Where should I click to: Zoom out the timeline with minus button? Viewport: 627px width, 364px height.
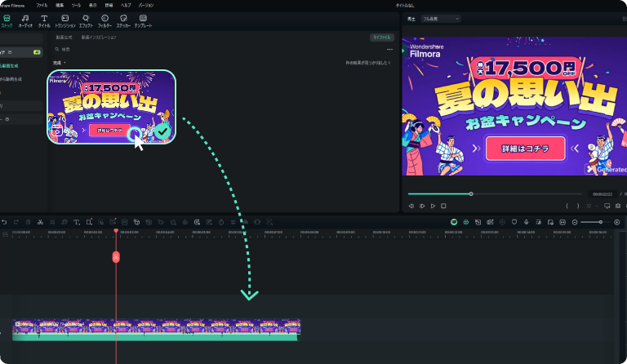575,222
